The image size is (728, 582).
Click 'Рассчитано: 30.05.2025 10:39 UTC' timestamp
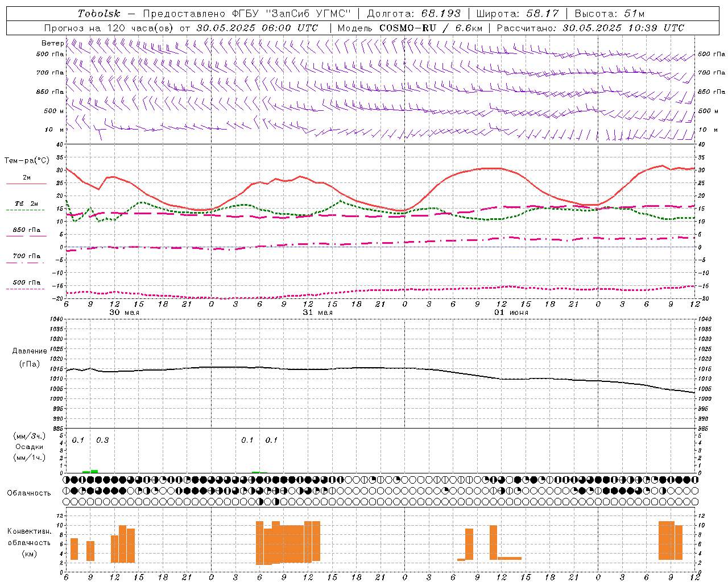click(590, 28)
